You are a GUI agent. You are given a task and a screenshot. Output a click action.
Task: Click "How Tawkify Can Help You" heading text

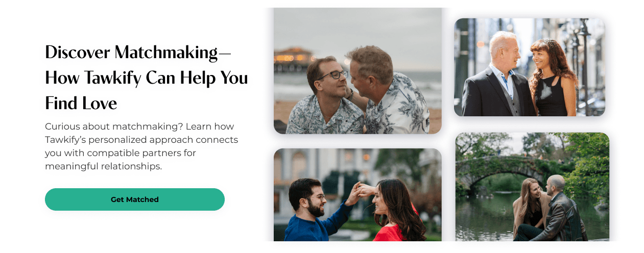coord(147,78)
